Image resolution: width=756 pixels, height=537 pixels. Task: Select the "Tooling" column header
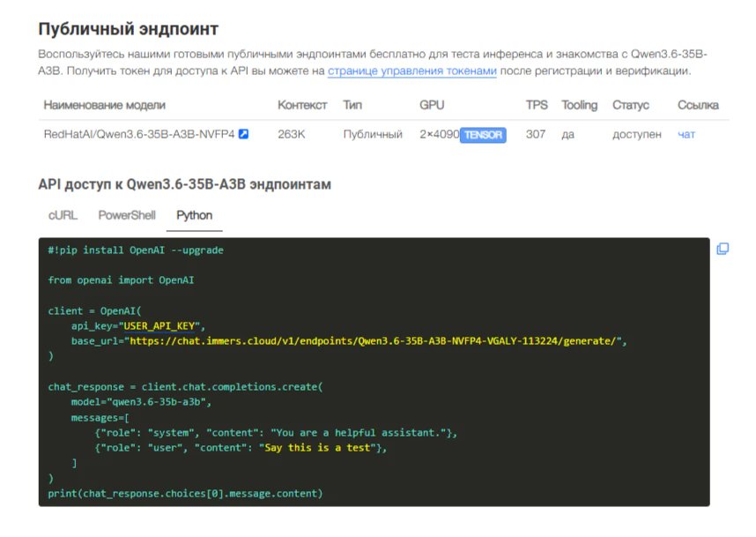tap(580, 105)
